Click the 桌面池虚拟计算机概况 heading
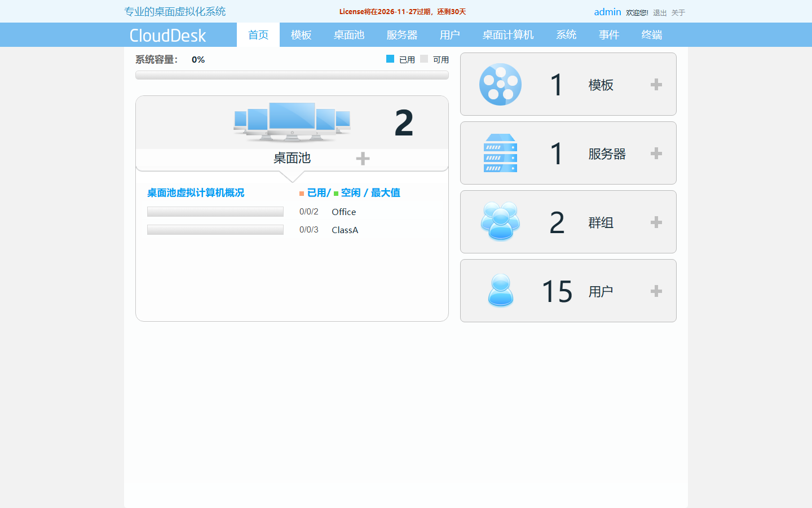Image resolution: width=812 pixels, height=508 pixels. tap(196, 192)
